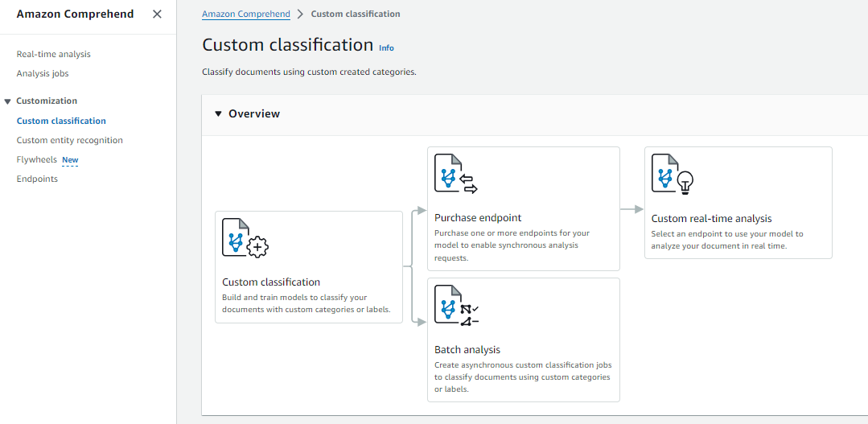Select Custom classification in sidebar

(61, 121)
